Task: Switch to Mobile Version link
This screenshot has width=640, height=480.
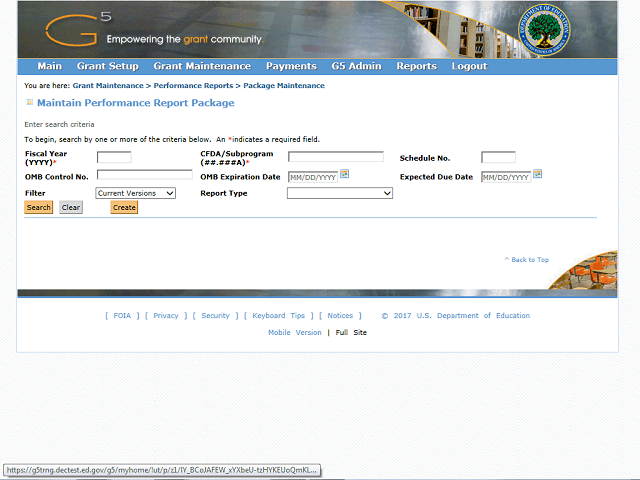Action: tap(295, 332)
